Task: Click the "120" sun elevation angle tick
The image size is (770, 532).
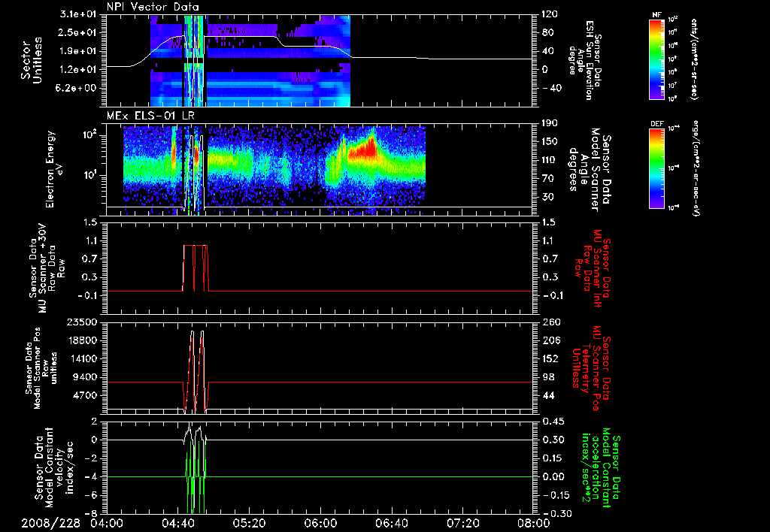Action: (550, 15)
